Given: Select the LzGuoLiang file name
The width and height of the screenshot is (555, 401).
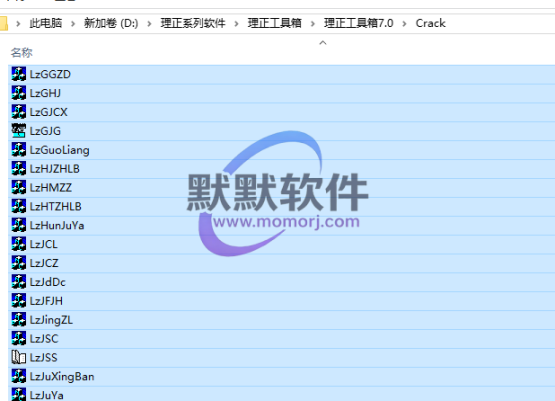Looking at the screenshot, I should point(59,150).
